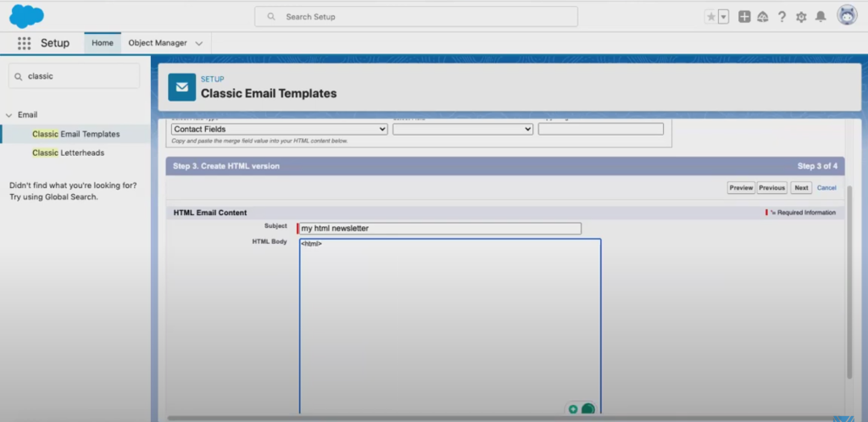Open the App Launcher grid icon

(x=24, y=43)
